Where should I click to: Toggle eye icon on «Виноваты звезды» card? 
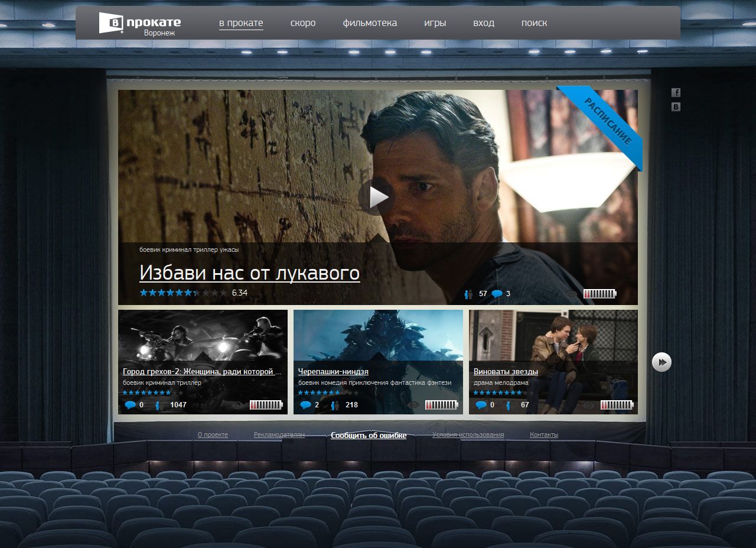click(x=589, y=405)
